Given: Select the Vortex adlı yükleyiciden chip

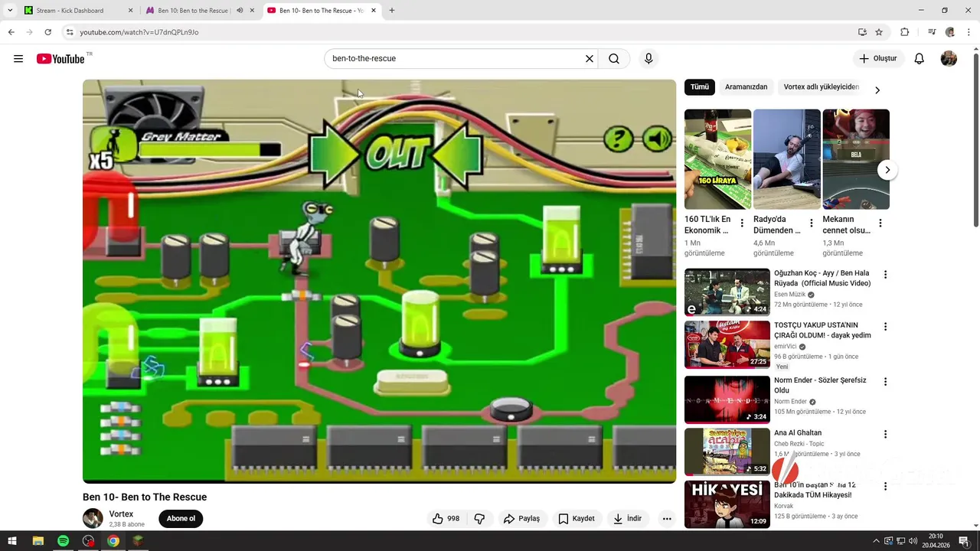Looking at the screenshot, I should coord(822,87).
